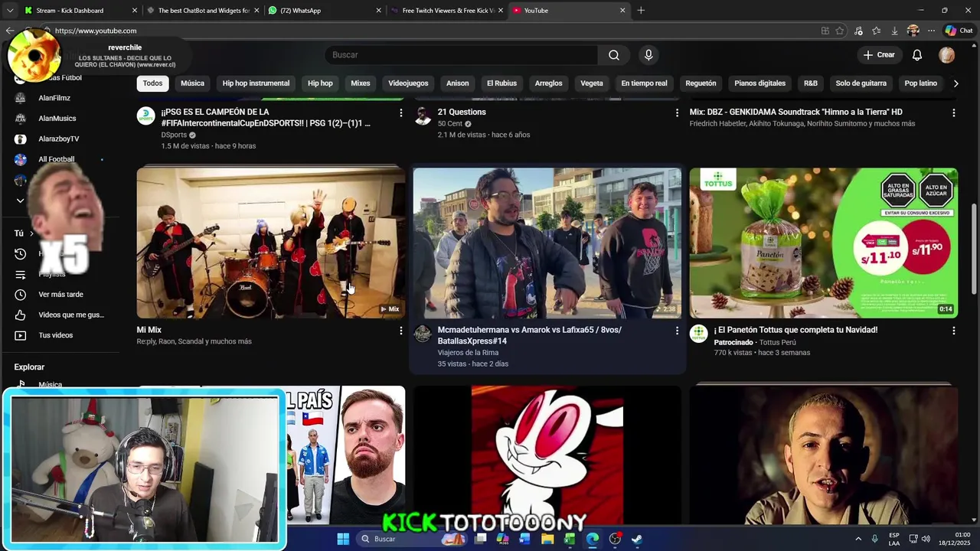Viewport: 980px width, 551px height.
Task: Open the DSports channel link
Action: click(x=174, y=135)
